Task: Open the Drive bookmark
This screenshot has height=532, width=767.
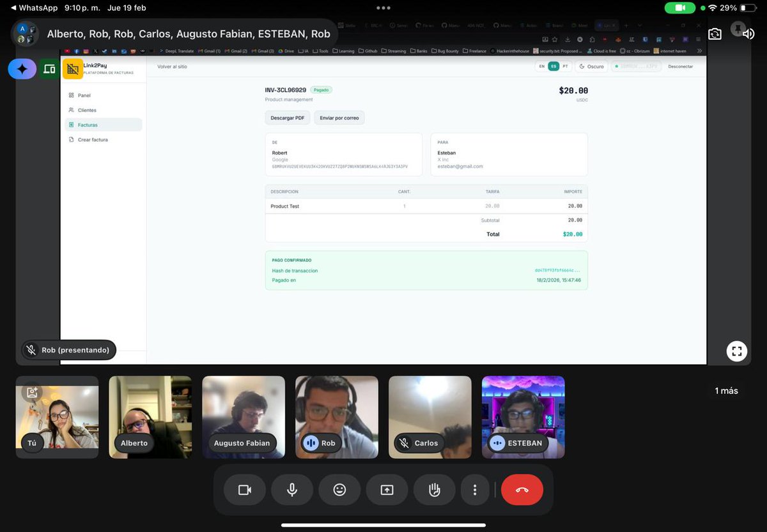Action: (x=286, y=51)
